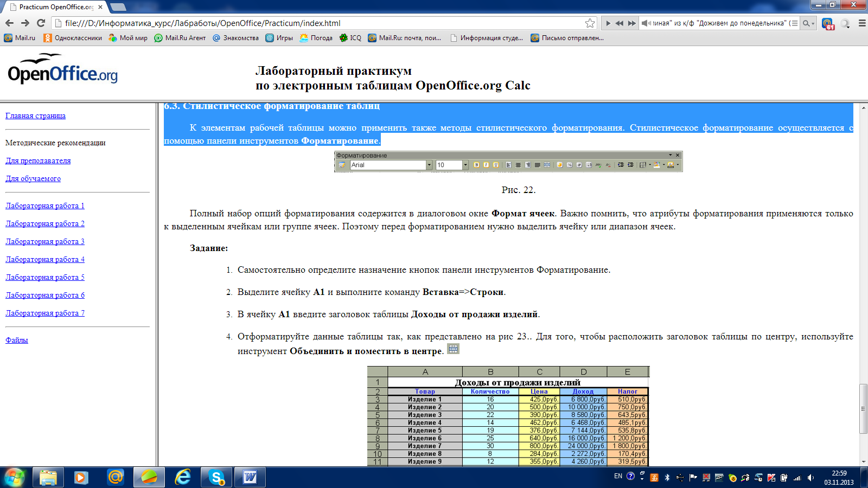
Task: Open the Для обучаемого link
Action: click(x=33, y=178)
